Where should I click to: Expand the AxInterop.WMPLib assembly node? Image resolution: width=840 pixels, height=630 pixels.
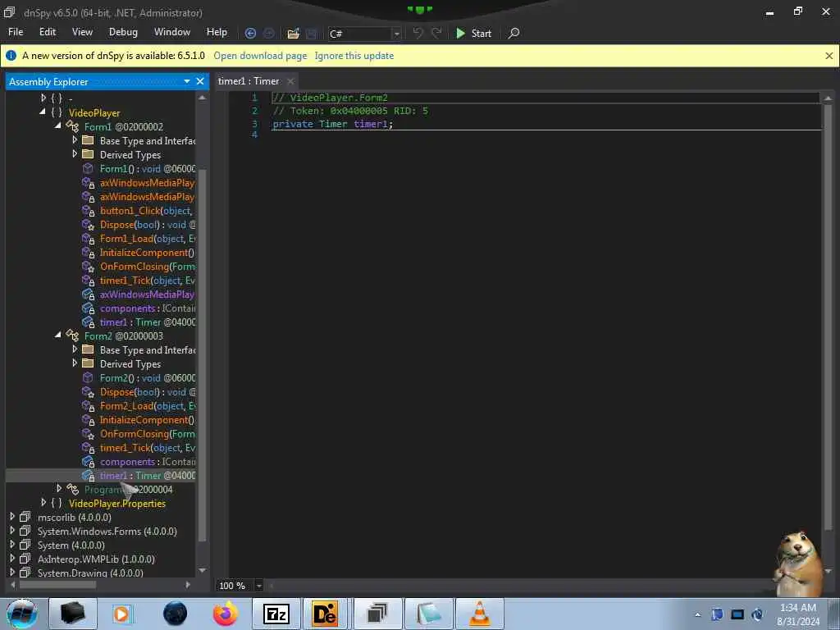tap(12, 558)
